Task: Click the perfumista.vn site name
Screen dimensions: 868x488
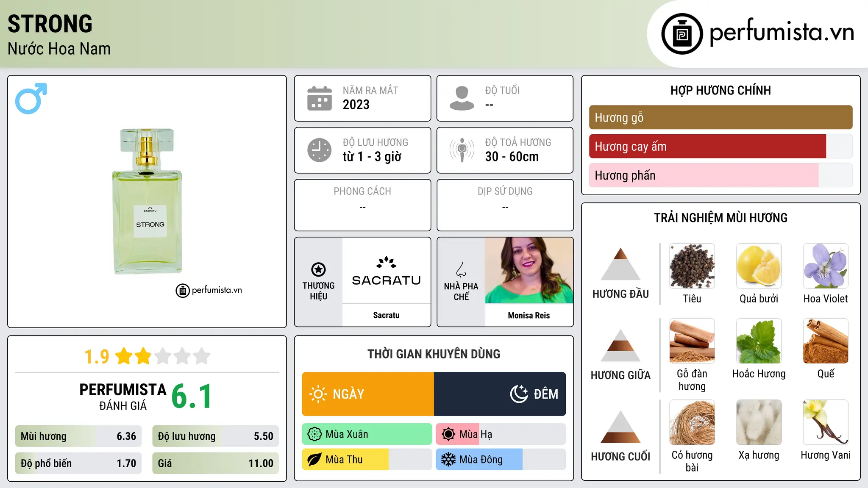Action: [782, 32]
